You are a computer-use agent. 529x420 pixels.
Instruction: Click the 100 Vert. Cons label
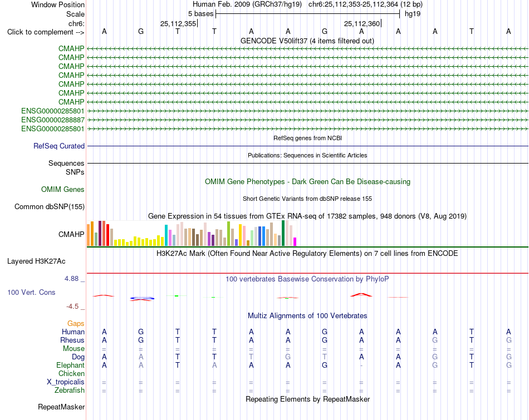point(31,292)
